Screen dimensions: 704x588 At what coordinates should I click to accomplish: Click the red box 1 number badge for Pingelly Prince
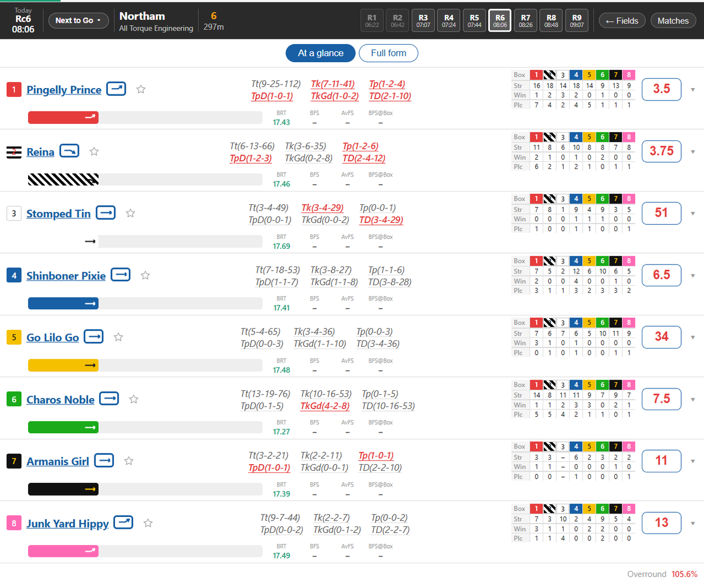pyautogui.click(x=13, y=90)
